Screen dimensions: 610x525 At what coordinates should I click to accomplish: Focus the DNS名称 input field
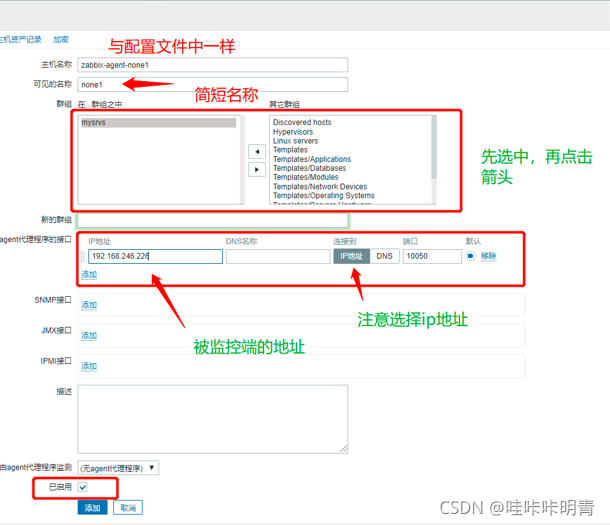pyautogui.click(x=278, y=256)
